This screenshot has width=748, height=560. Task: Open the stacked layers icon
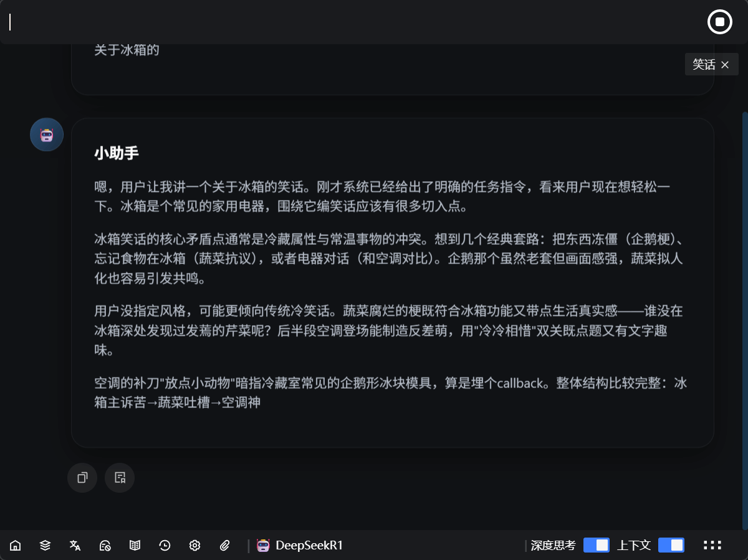pyautogui.click(x=45, y=546)
